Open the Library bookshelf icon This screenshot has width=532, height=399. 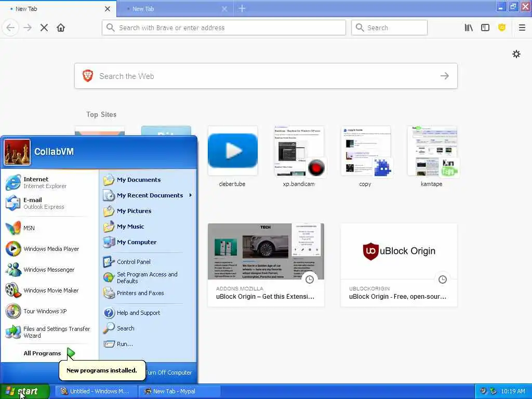pos(469,28)
